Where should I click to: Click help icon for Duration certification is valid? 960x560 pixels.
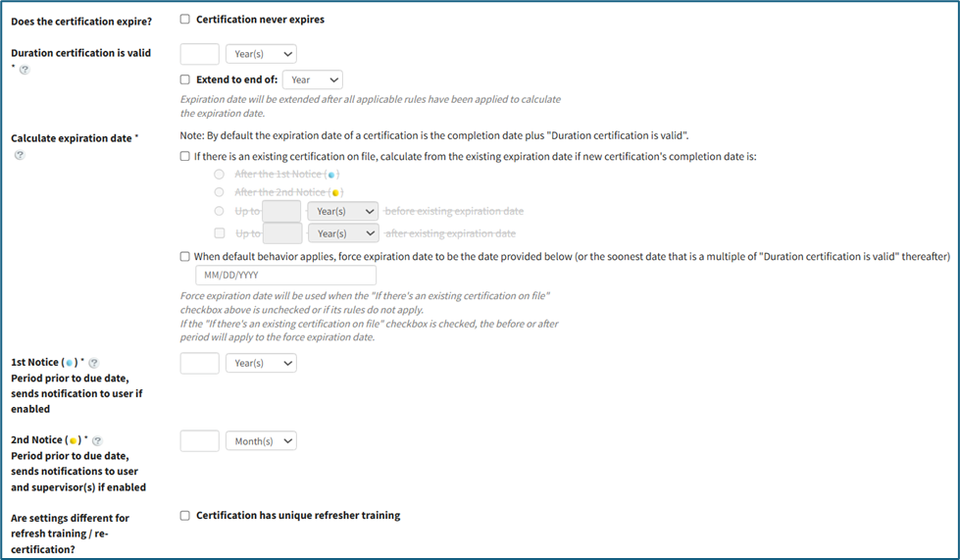[25, 70]
